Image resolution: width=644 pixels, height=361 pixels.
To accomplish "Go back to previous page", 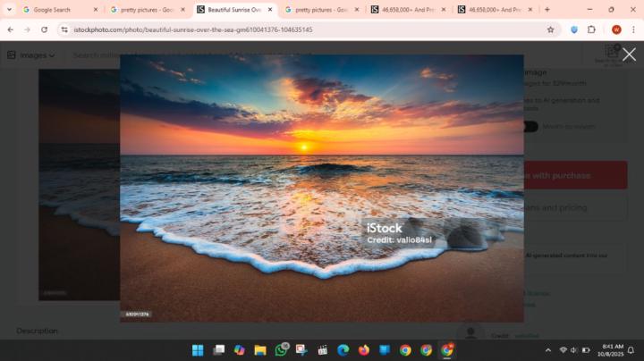I will click(10, 29).
